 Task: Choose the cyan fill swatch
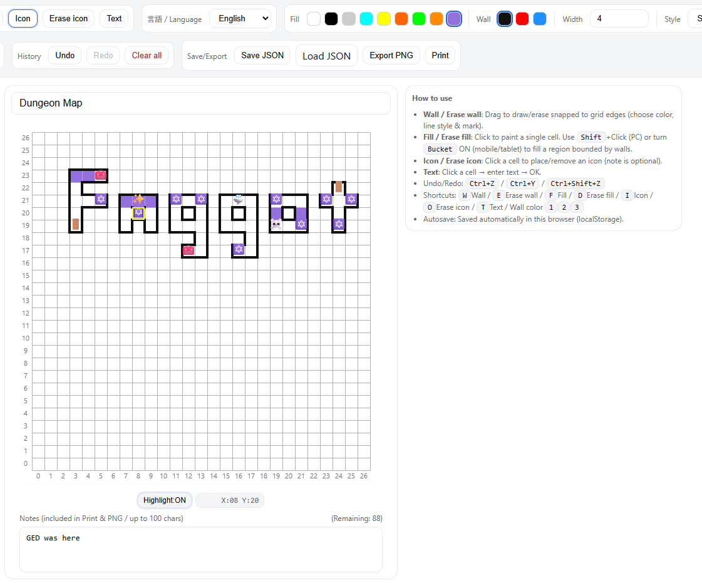click(x=366, y=19)
